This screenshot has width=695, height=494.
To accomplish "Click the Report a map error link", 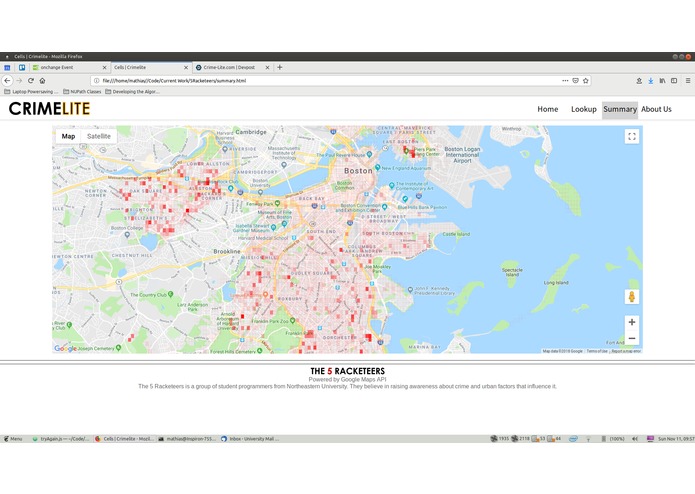I will (x=626, y=351).
